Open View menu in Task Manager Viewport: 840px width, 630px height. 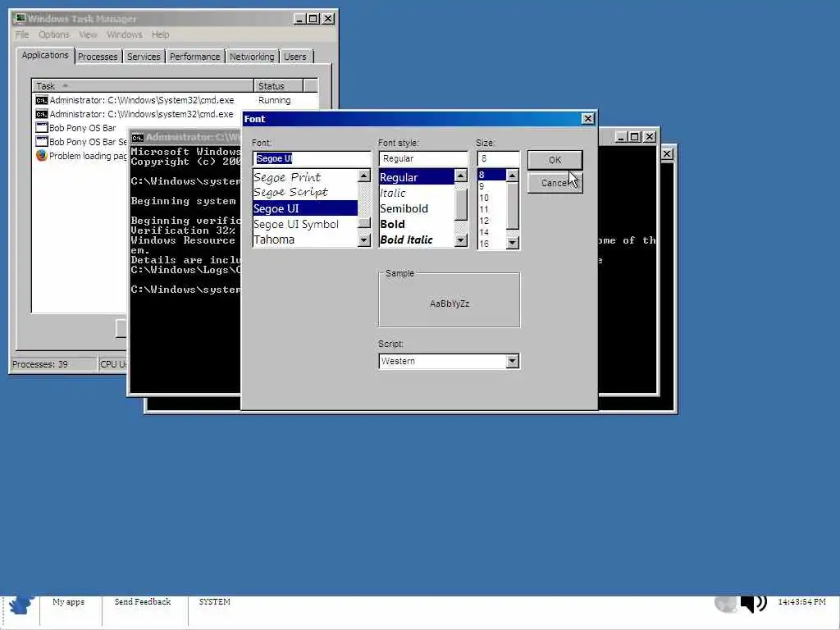click(88, 34)
